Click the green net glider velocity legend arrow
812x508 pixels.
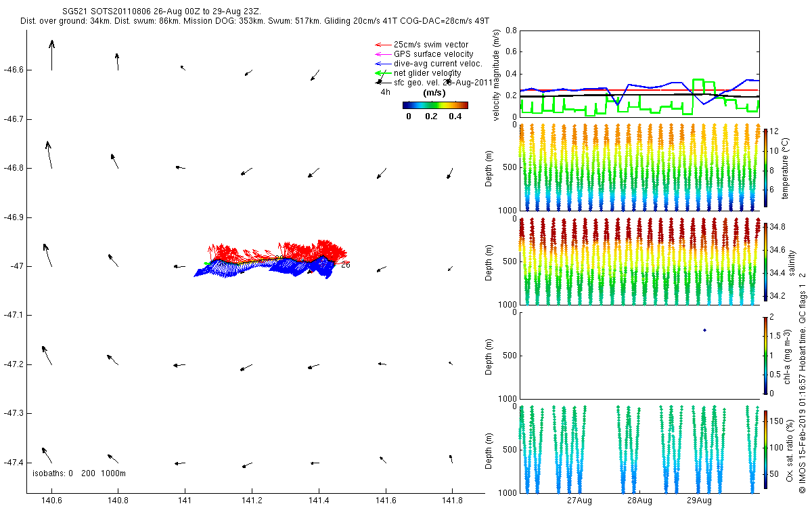coord(383,73)
